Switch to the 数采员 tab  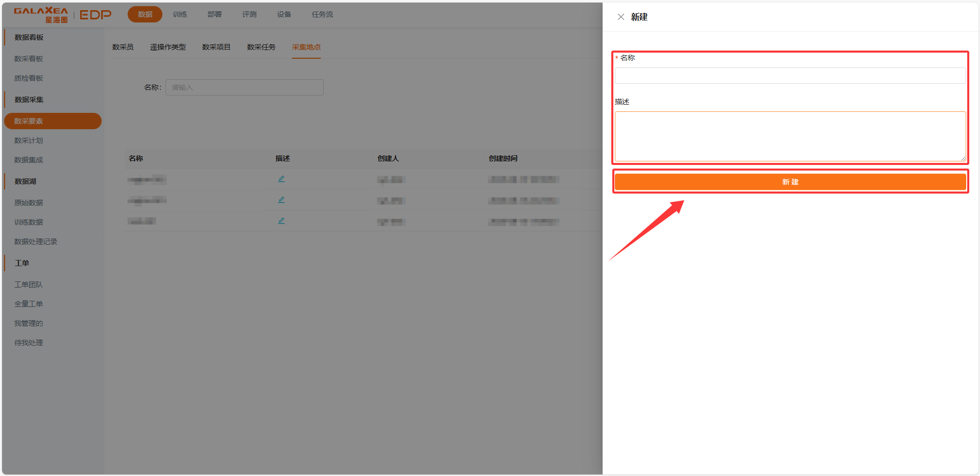(x=123, y=47)
